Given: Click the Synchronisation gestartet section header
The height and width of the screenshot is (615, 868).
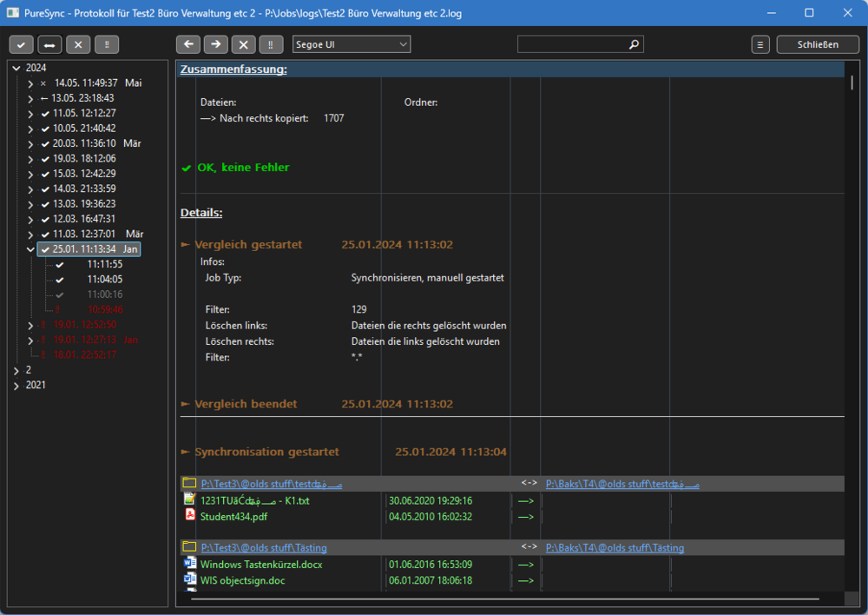Looking at the screenshot, I should click(266, 452).
